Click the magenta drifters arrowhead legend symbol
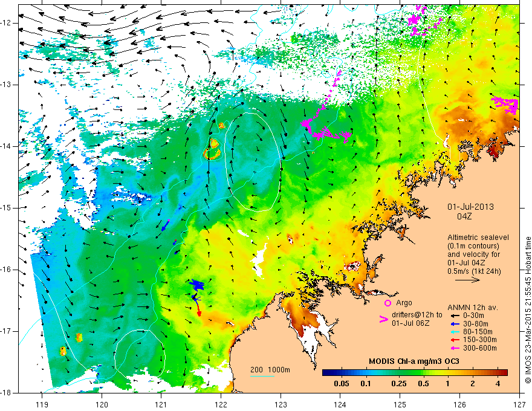Viewport: 532px width, 411px height. (x=383, y=319)
